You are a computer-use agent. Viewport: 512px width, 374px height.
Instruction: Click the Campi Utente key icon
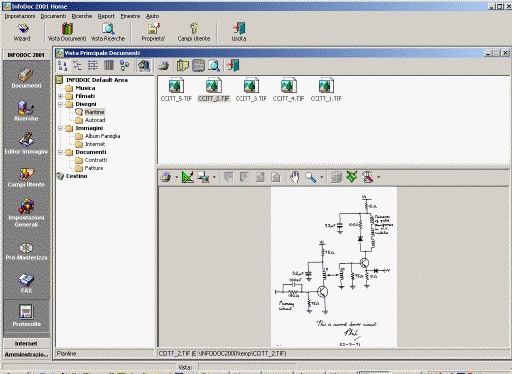(194, 28)
